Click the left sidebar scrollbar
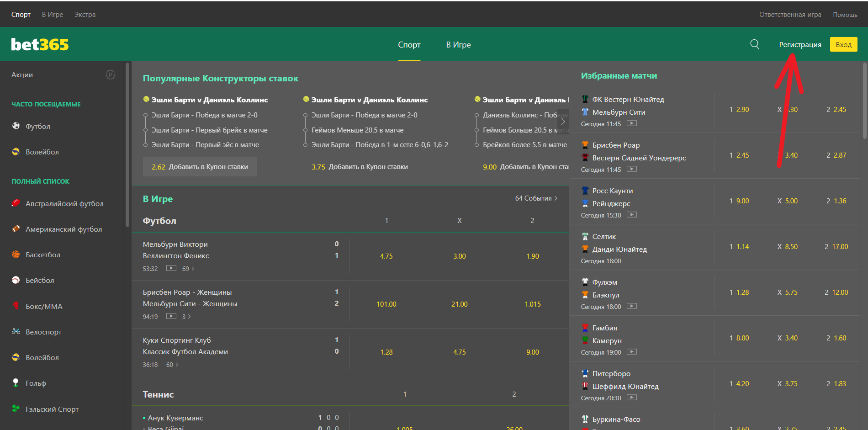 [127, 145]
